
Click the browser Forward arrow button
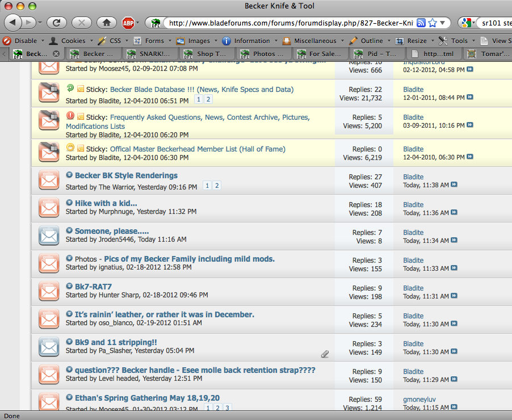(x=30, y=23)
